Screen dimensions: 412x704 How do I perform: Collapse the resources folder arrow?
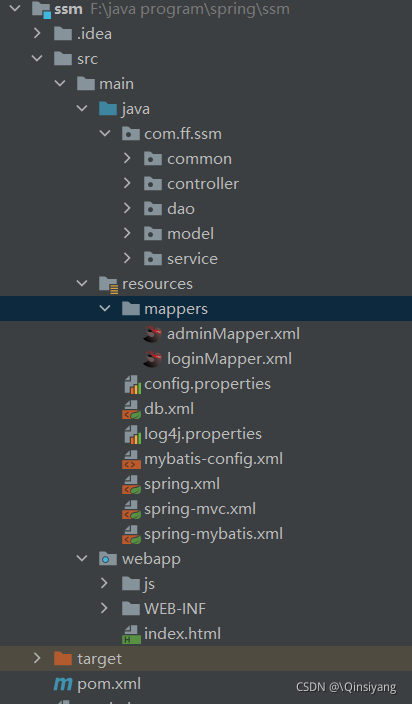point(82,283)
